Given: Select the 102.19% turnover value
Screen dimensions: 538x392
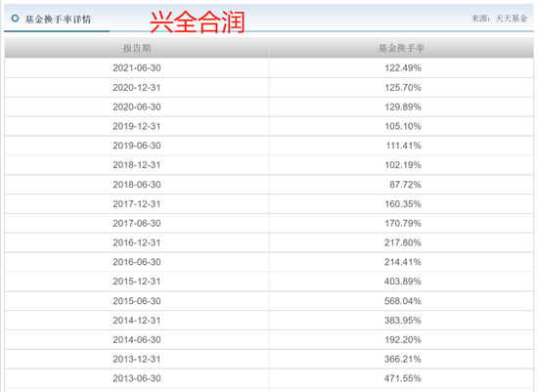Looking at the screenshot, I should click(403, 165).
